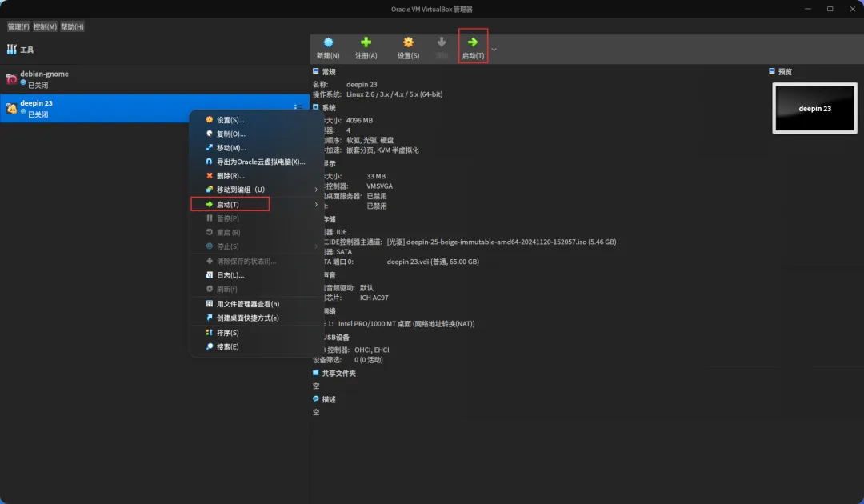Screen dimensions: 864x504
Task: Expand 启动(T) submenu in the context menu
Action: click(255, 204)
